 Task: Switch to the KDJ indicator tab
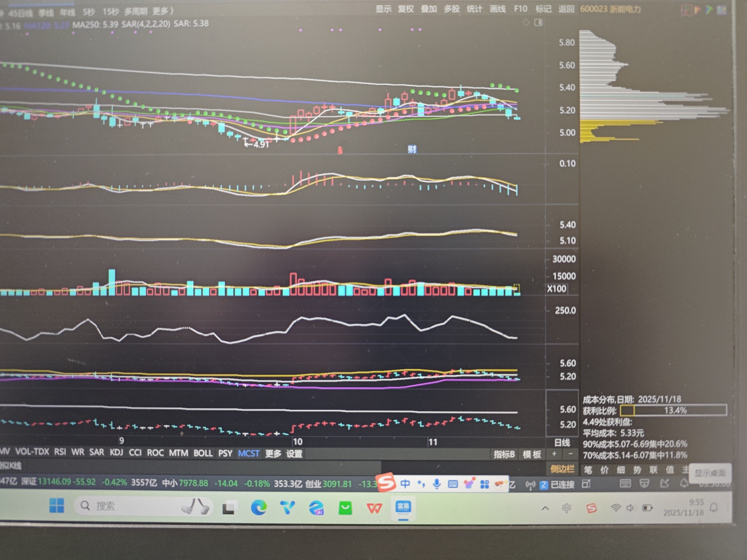pos(116,452)
